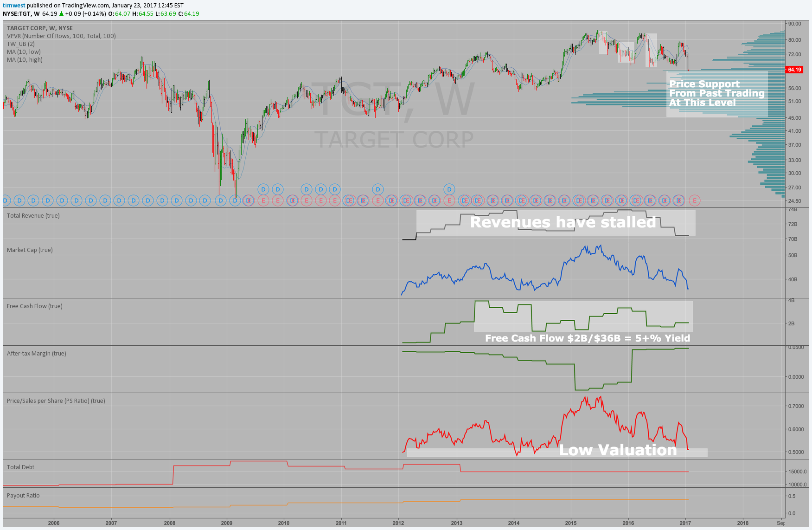Click the 90.00 price axis label
812x530 pixels.
pos(794,24)
